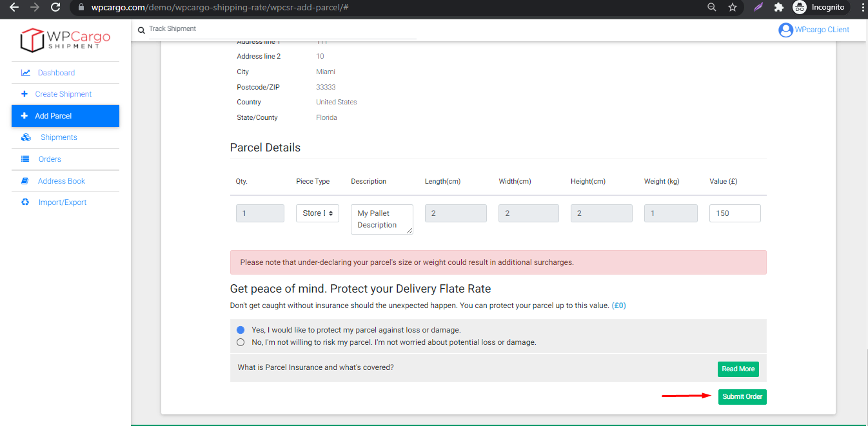This screenshot has width=868, height=426.
Task: Click the Address Book icon
Action: point(25,181)
